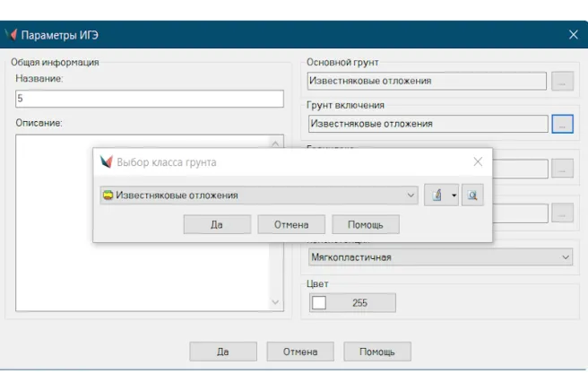Viewport: 588px width, 391px height.
Task: Close the Выбор класса грунта dialog
Action: [x=478, y=162]
